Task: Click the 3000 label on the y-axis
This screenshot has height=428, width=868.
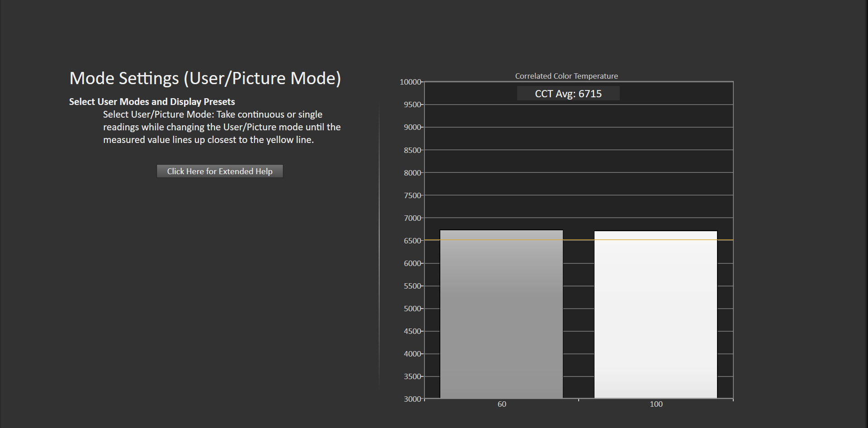Action: 412,399
